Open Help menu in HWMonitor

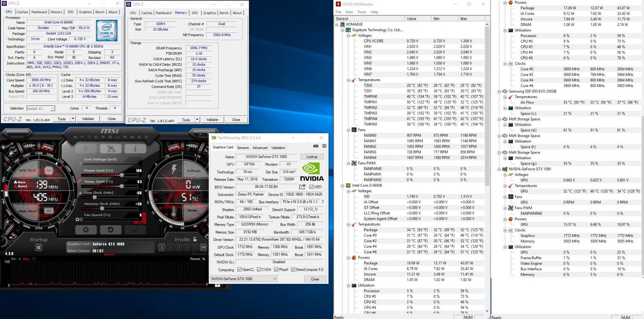(x=374, y=12)
